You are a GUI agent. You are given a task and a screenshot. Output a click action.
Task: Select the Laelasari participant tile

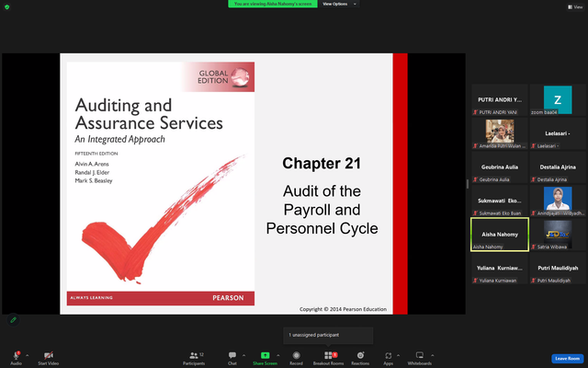pyautogui.click(x=558, y=133)
